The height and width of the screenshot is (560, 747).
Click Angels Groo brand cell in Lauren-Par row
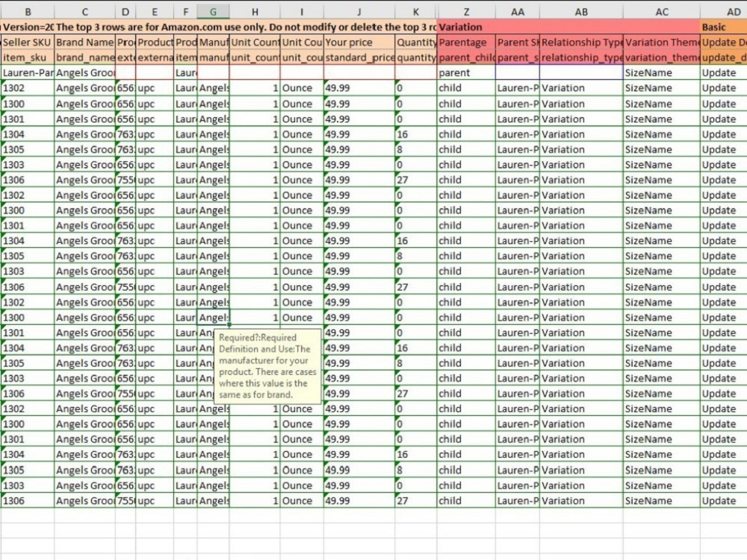[x=85, y=73]
